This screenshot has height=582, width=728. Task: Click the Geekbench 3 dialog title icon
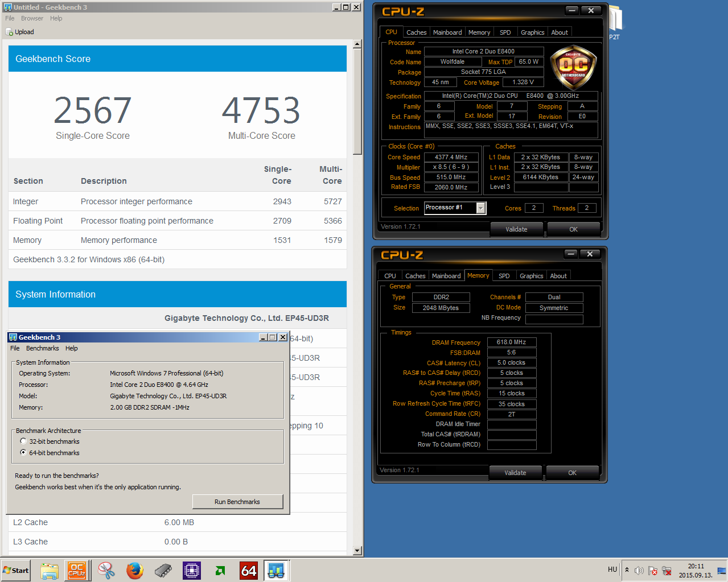click(13, 337)
